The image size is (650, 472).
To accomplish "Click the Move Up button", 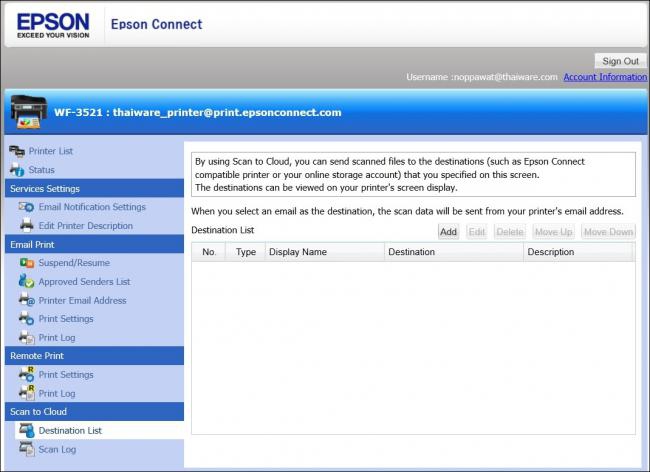I will pos(553,232).
